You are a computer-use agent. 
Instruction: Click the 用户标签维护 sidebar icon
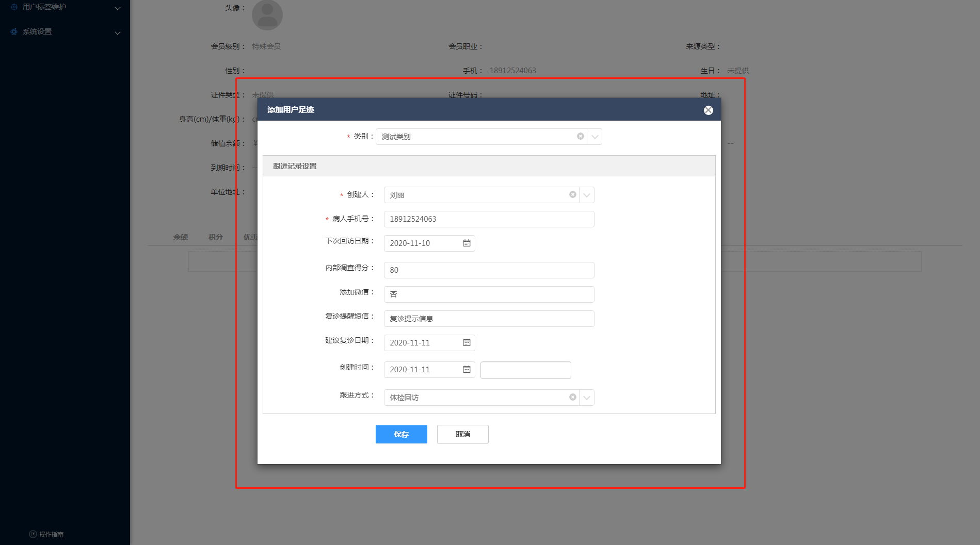coord(14,7)
